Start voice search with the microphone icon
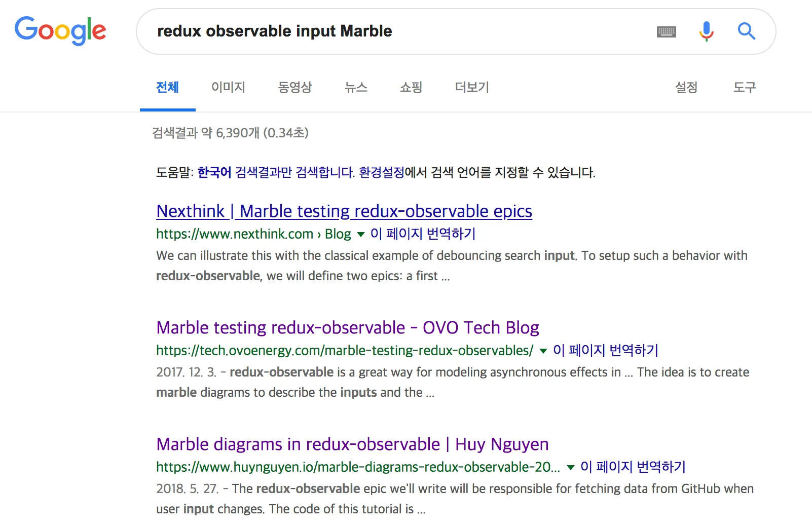Viewport: 812px width, 525px height. [x=706, y=31]
